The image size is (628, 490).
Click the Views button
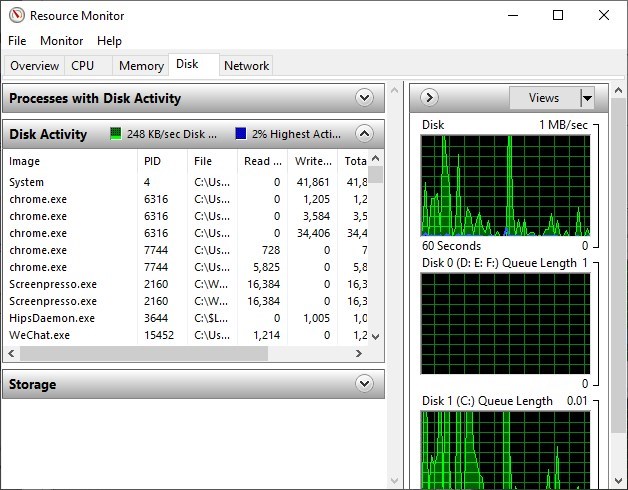[544, 98]
